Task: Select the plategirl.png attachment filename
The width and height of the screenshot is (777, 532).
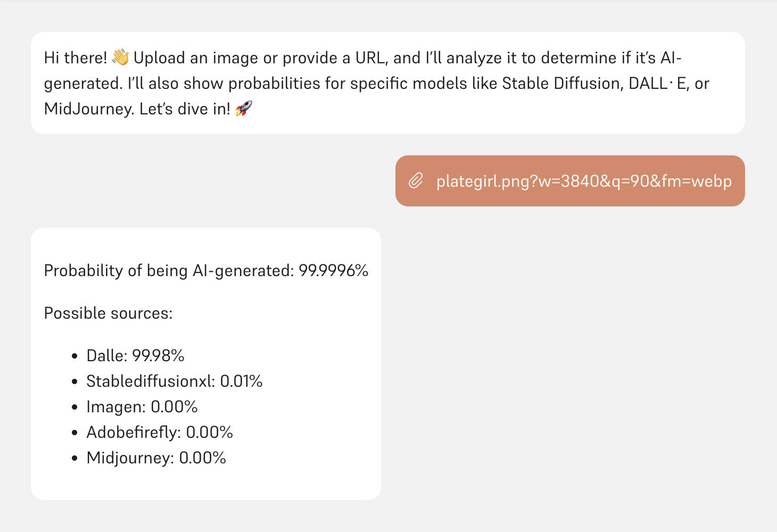Action: click(x=584, y=181)
